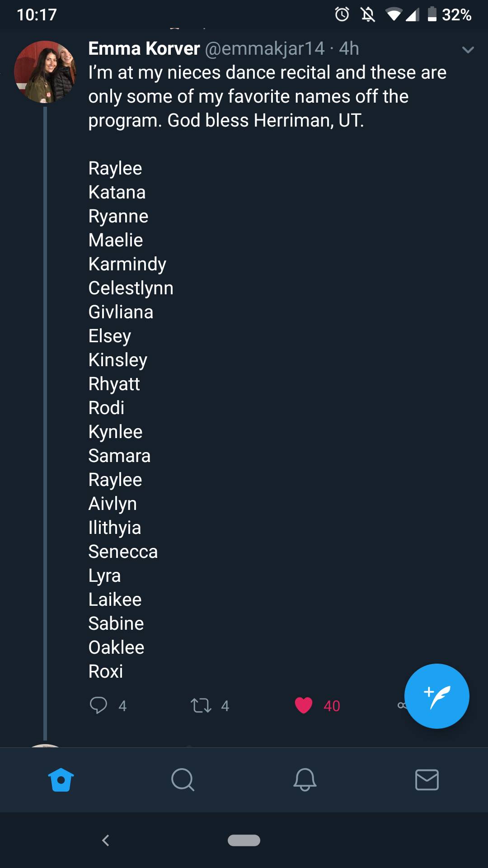Screen dimensions: 488x868
Task: Open the share options for the tweet
Action: 401,705
